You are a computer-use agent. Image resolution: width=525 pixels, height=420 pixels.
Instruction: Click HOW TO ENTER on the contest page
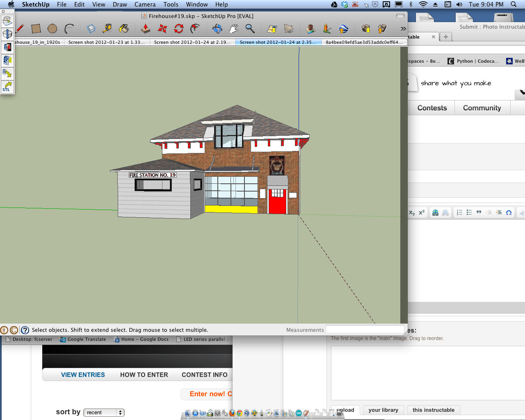click(144, 375)
